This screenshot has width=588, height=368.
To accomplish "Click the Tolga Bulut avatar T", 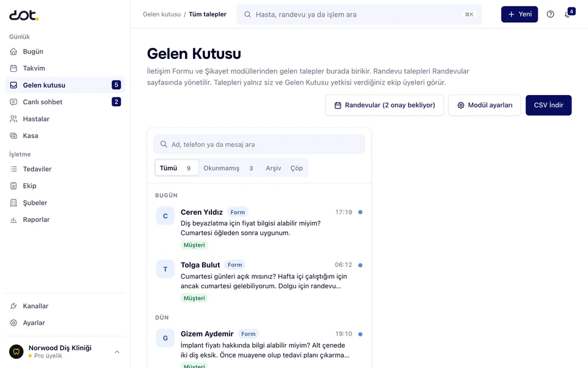I will pos(165,269).
